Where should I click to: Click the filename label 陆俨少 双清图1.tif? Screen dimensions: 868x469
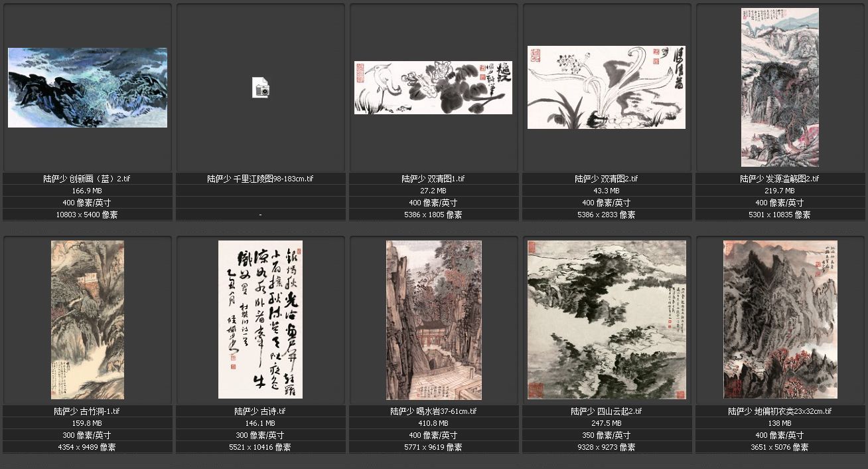433,179
